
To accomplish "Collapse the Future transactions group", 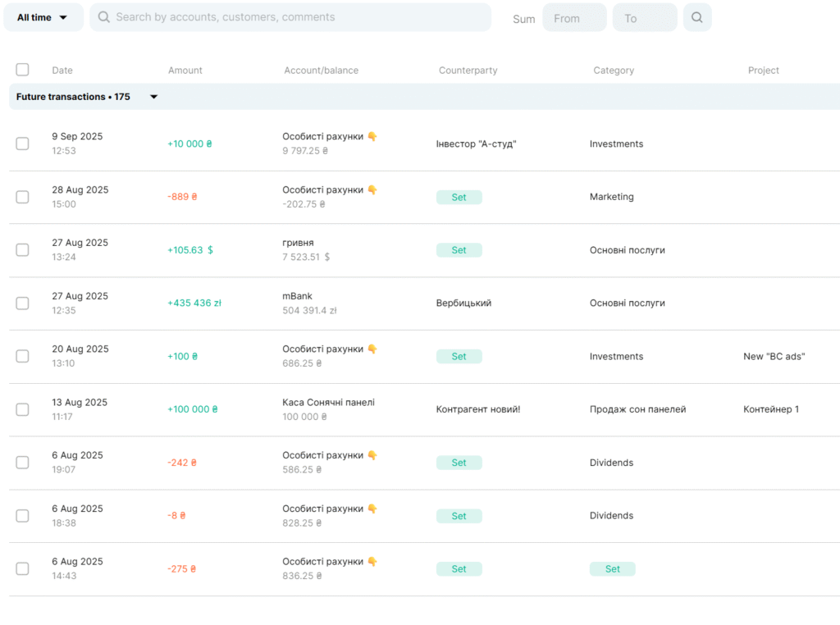I will point(153,97).
